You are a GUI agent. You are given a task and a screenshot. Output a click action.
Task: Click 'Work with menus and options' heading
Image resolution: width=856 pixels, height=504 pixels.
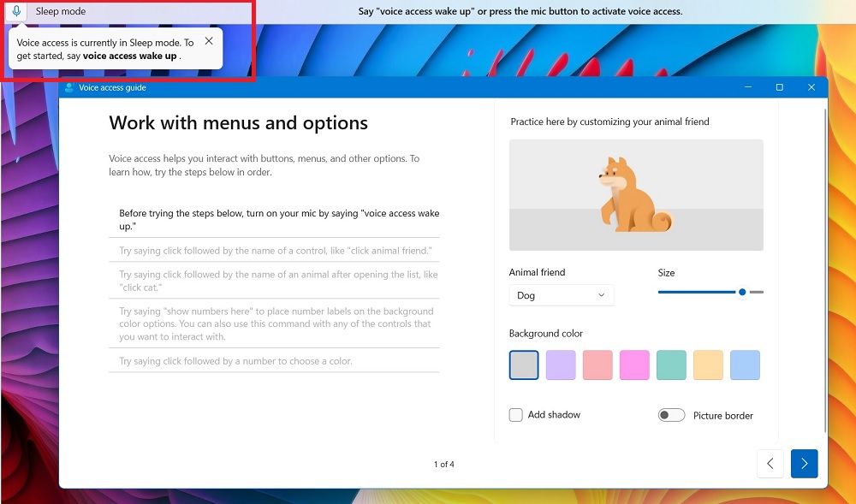[239, 123]
